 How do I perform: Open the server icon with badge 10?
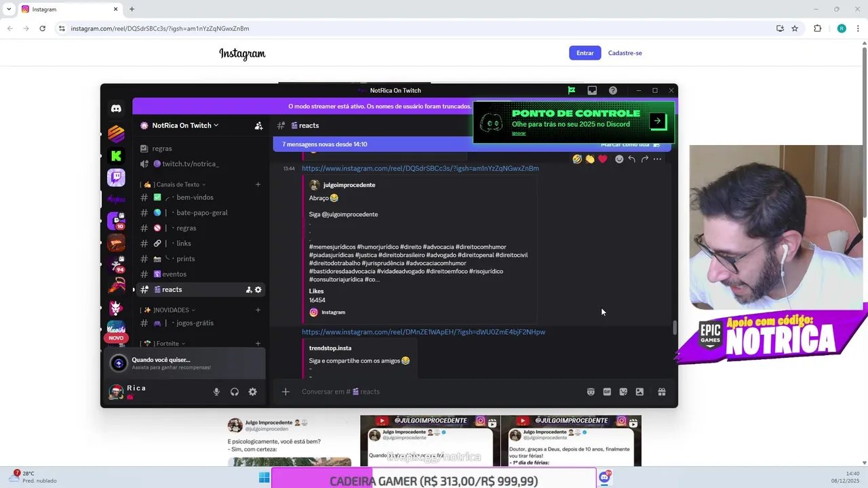[116, 221]
